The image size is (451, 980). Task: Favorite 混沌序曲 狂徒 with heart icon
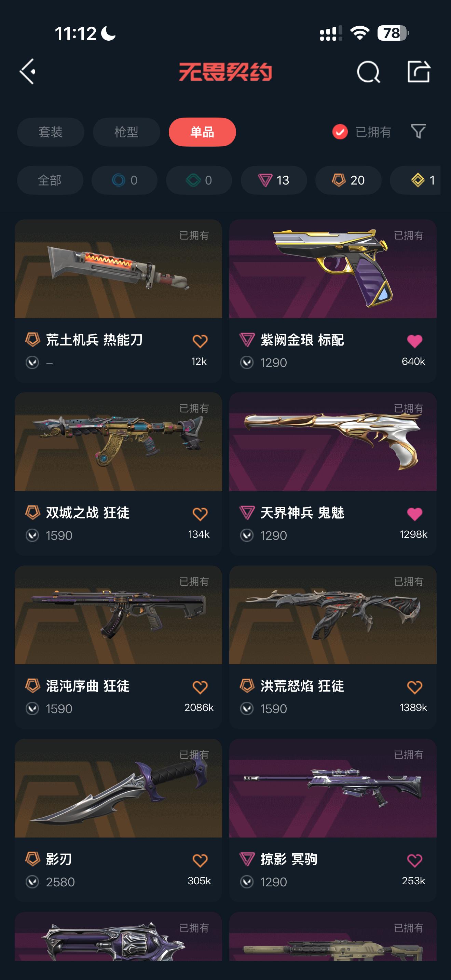pos(200,687)
